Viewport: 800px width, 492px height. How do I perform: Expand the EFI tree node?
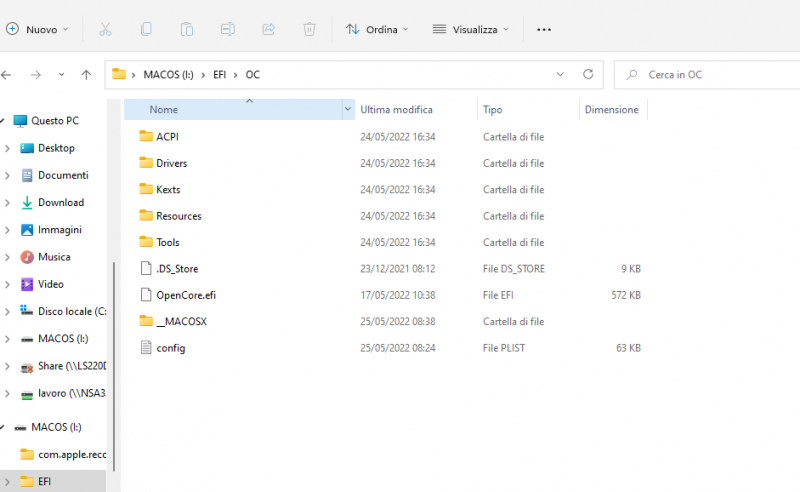click(7, 482)
